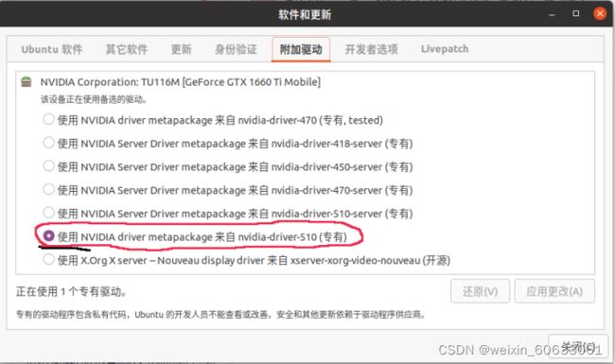Open the 其它软件 tab
The width and height of the screenshot is (615, 364).
click(127, 49)
